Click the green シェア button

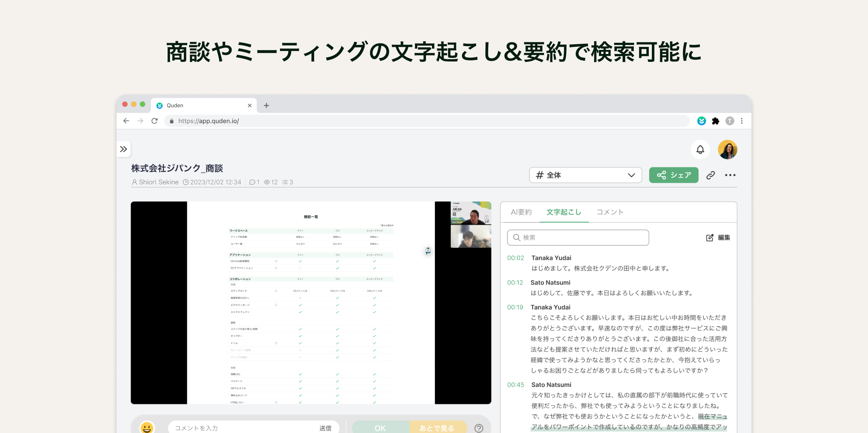point(674,175)
